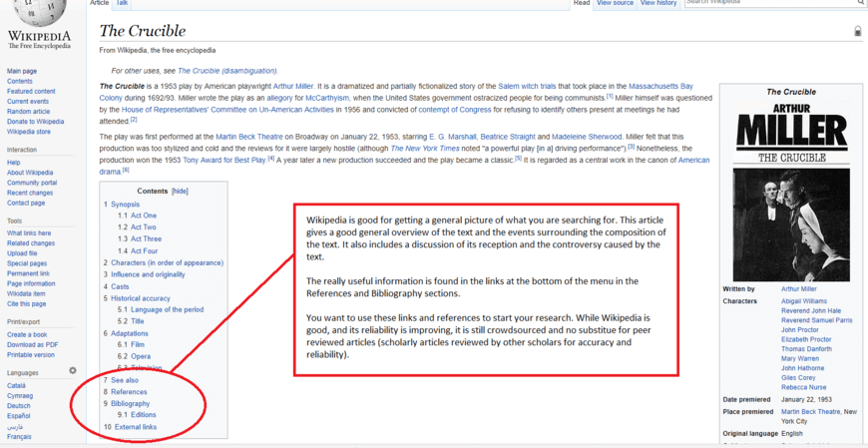Click Upload file link
This screenshot has width=868, height=448.
coord(22,253)
